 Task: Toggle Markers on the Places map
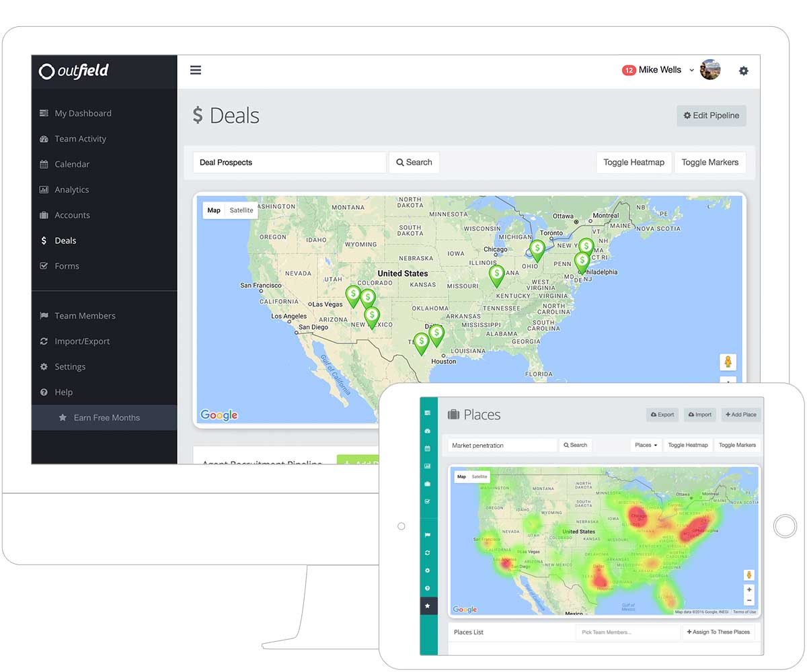point(737,445)
